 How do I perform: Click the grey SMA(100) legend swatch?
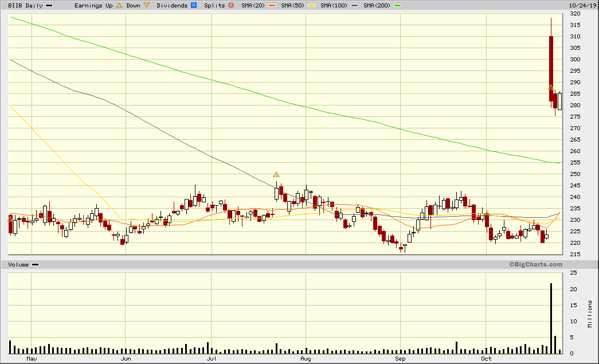tap(355, 5)
